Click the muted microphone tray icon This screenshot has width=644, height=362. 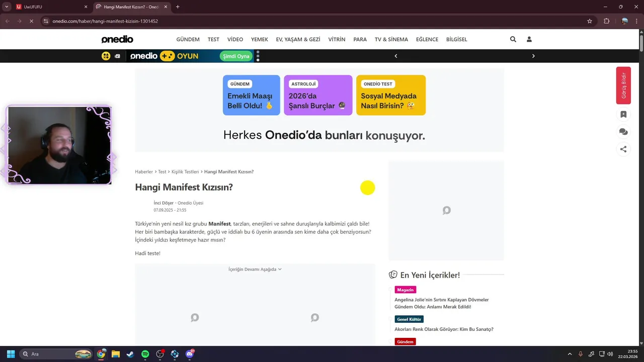tap(581, 354)
